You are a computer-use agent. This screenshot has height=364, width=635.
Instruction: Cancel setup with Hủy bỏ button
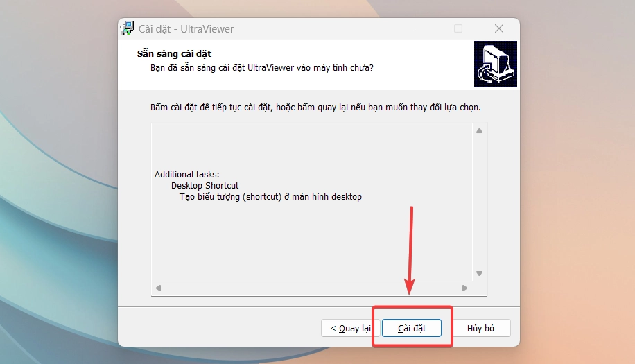click(480, 328)
